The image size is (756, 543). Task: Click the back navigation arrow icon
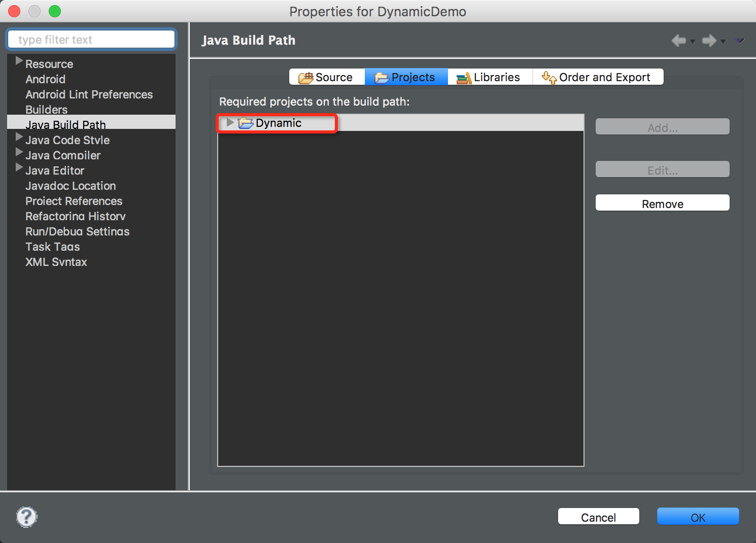(678, 41)
